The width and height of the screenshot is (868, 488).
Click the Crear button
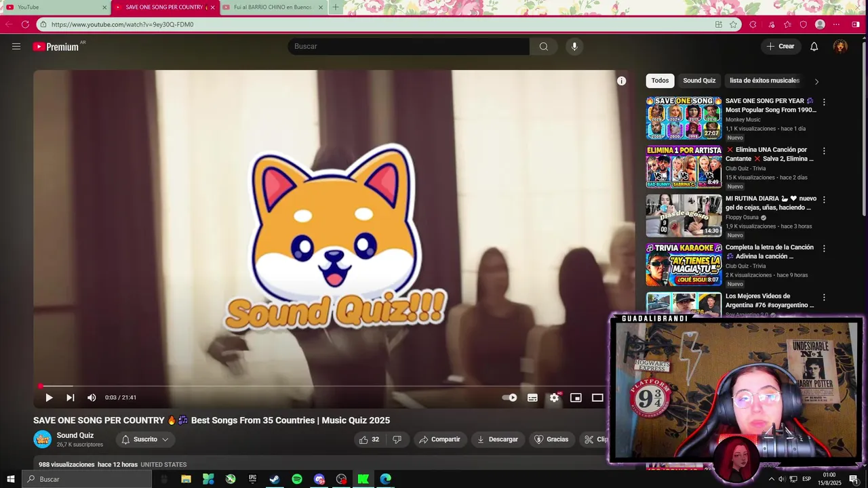point(780,46)
